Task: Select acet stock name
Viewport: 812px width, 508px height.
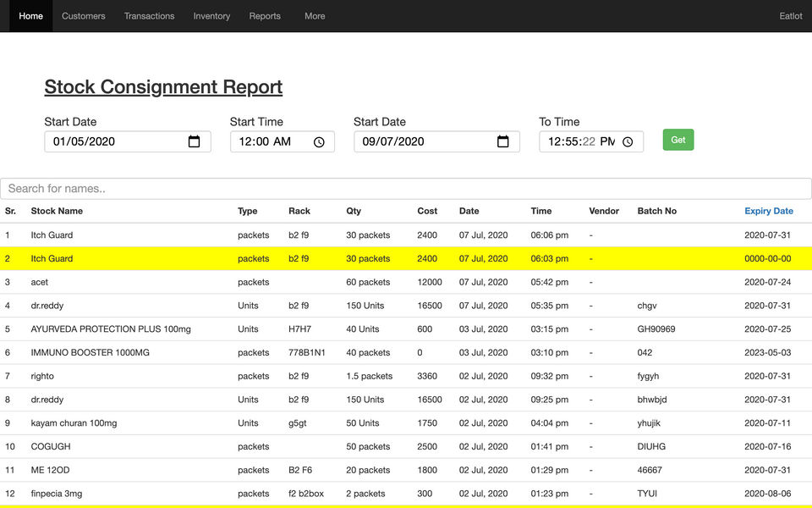Action: click(40, 283)
